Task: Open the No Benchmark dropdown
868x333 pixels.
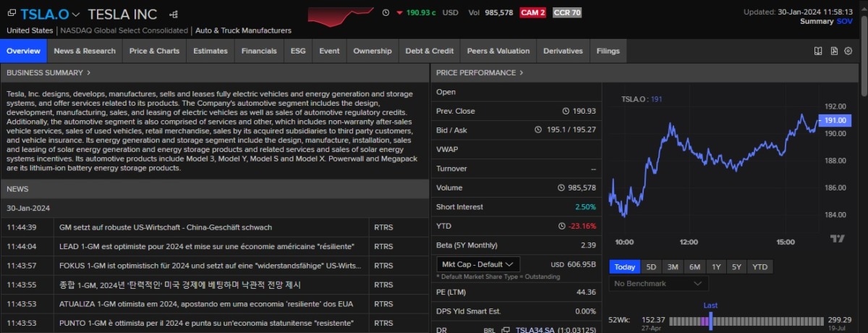Action: point(658,284)
